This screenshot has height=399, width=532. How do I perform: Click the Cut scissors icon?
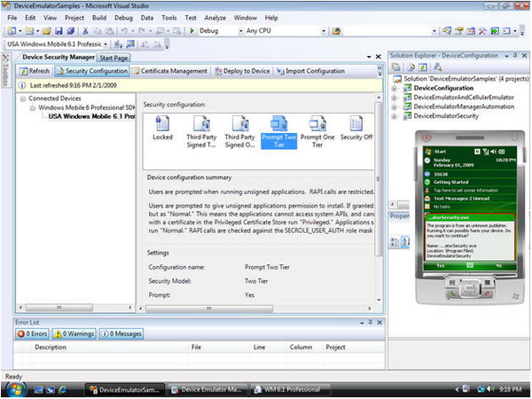coord(85,31)
